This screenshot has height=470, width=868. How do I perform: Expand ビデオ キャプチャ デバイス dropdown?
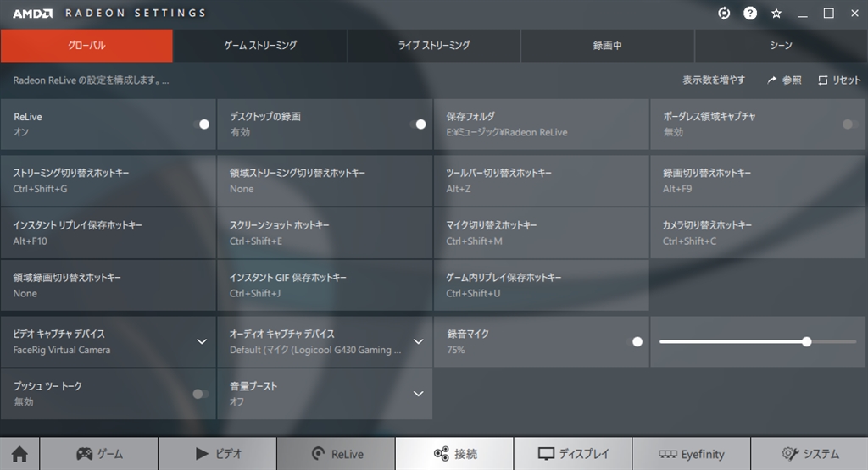[x=202, y=342]
